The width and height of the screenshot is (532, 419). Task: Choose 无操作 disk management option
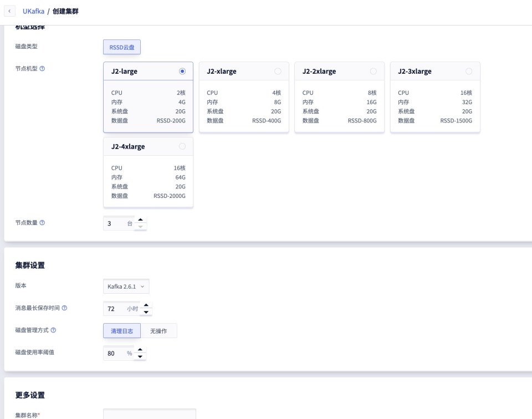click(x=158, y=331)
